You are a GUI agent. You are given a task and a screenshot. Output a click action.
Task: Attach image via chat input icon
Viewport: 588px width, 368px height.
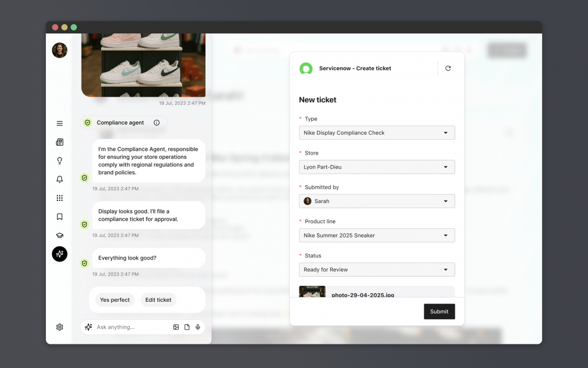(x=176, y=327)
